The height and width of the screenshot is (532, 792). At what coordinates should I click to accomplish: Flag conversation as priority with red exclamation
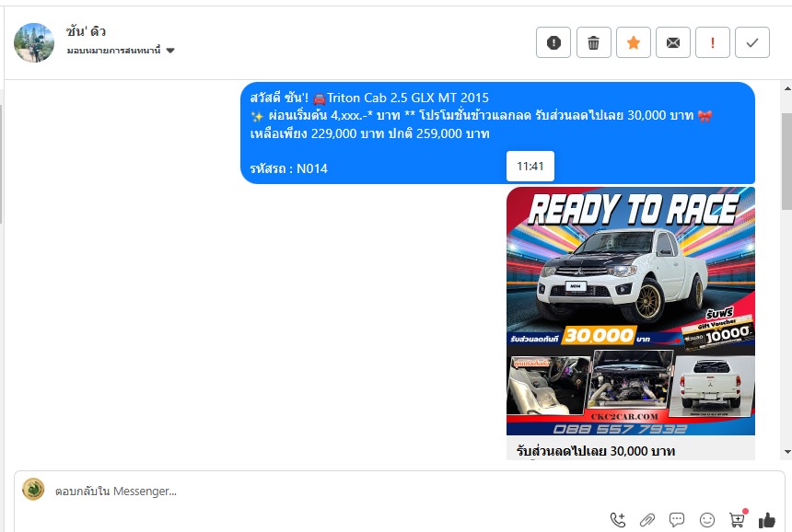[x=713, y=42]
